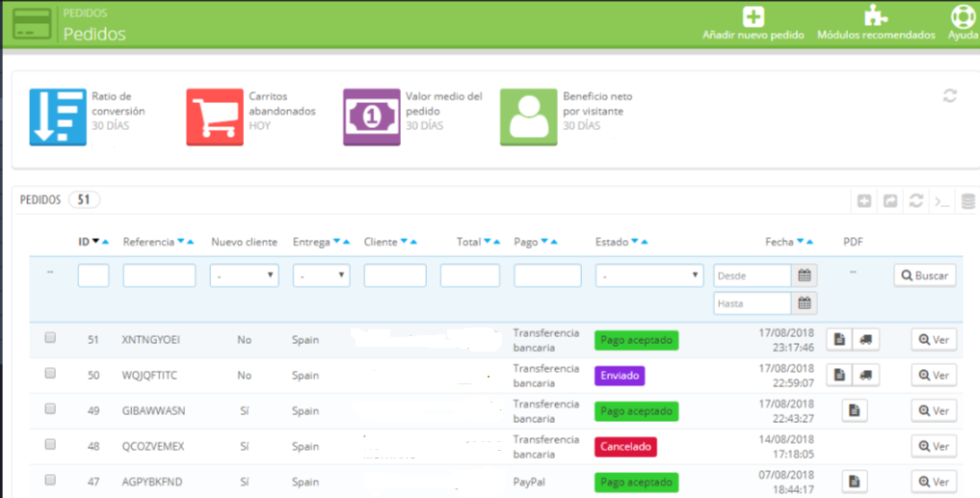Screen dimensions: 980x498
Task: Select checkbox for order 50
Action: tap(50, 373)
